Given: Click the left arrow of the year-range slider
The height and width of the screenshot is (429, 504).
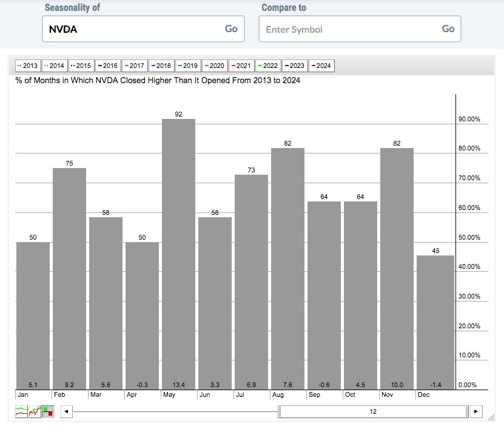Looking at the screenshot, I should (x=66, y=411).
